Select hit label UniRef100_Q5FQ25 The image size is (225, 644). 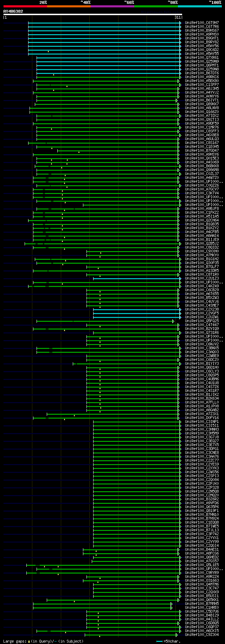(x=202, y=321)
